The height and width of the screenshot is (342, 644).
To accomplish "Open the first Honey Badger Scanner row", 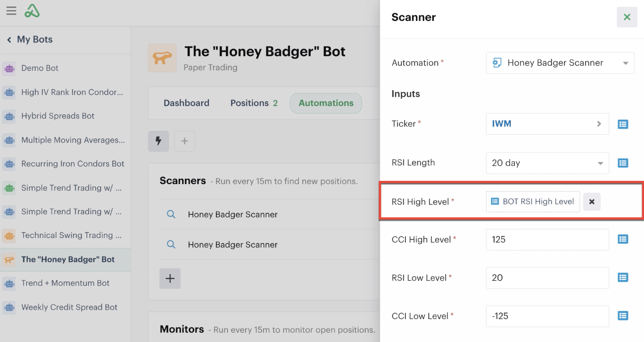I will click(269, 214).
